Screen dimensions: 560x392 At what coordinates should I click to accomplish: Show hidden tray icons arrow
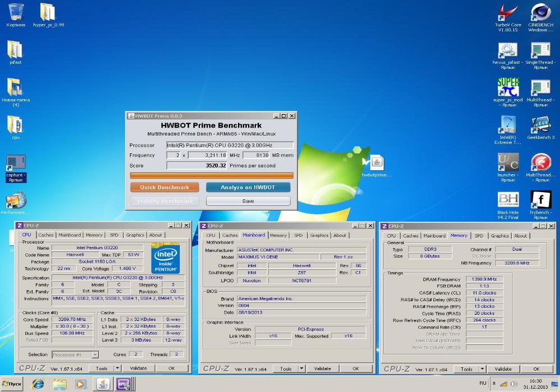[494, 384]
